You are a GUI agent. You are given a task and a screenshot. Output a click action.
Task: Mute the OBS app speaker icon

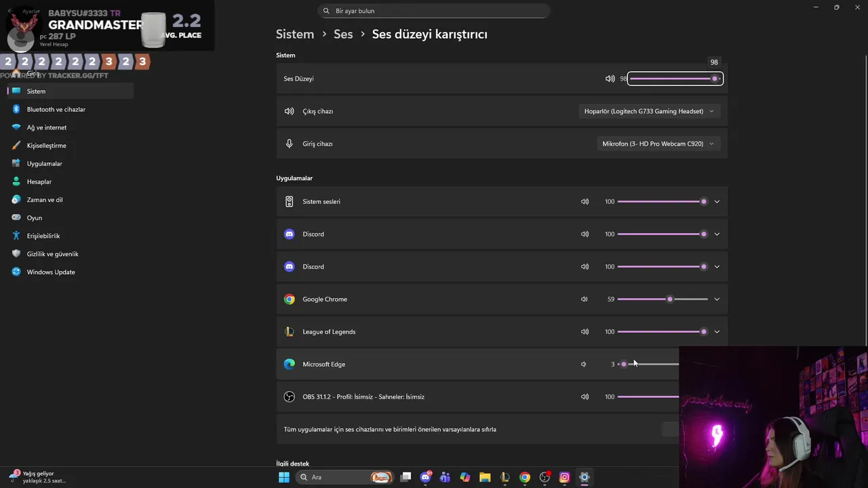coord(585,396)
